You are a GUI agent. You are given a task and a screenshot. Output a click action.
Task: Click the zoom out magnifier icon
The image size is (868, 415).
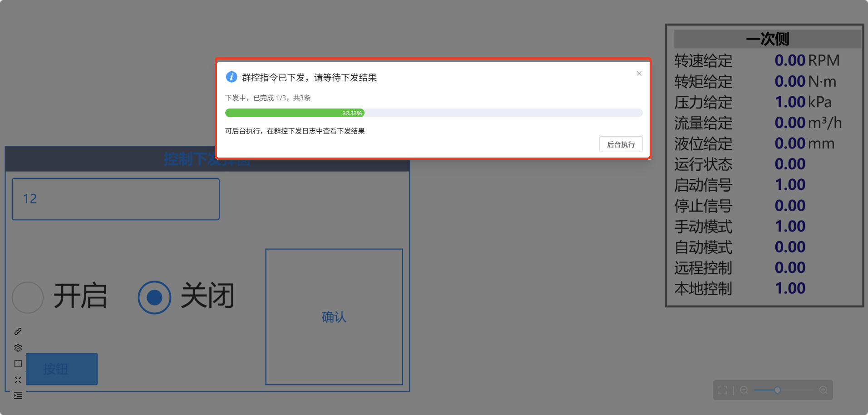click(x=744, y=390)
